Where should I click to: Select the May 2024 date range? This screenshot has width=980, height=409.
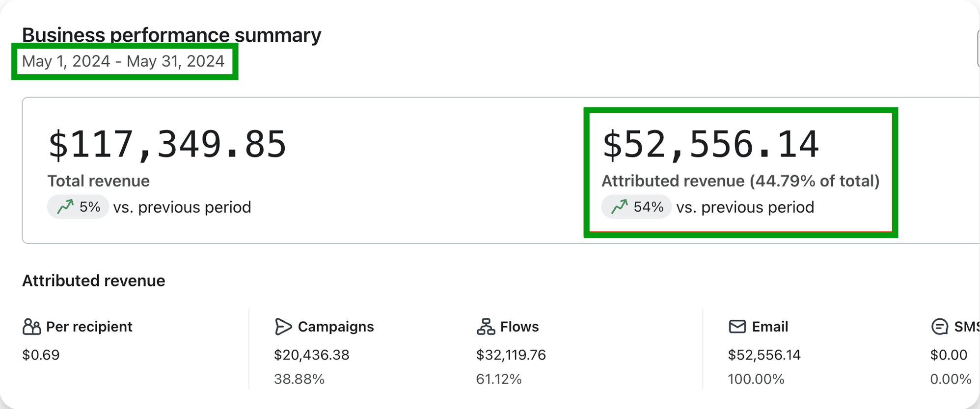click(x=123, y=61)
